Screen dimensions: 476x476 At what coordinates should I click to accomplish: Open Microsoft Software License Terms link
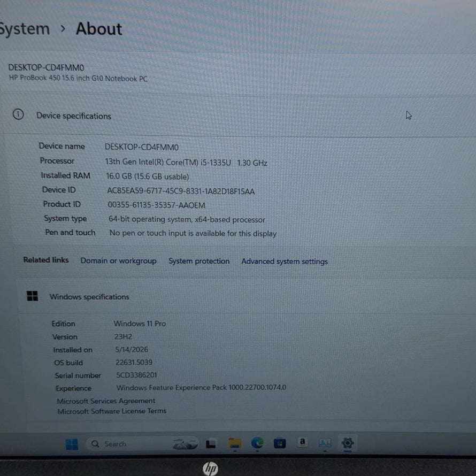point(112,411)
